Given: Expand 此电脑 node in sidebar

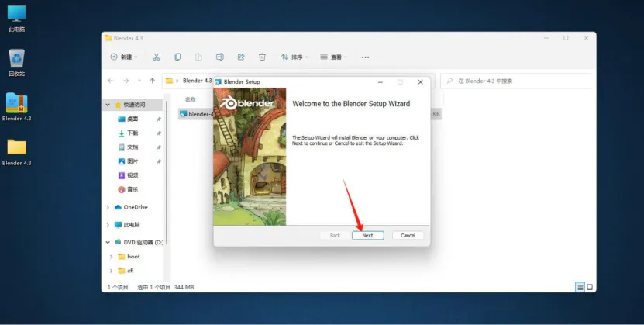Looking at the screenshot, I should [108, 225].
